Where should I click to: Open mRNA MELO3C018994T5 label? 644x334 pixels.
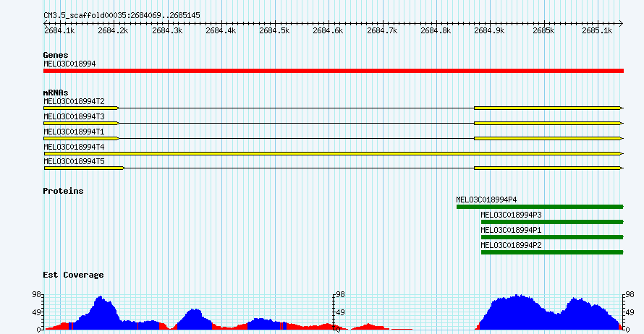74,161
